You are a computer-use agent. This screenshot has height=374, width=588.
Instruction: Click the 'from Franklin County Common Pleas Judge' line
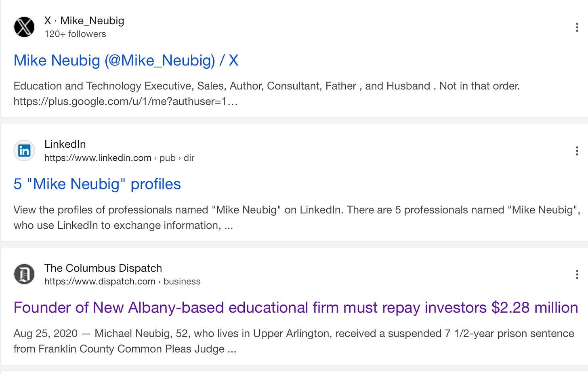(125, 349)
